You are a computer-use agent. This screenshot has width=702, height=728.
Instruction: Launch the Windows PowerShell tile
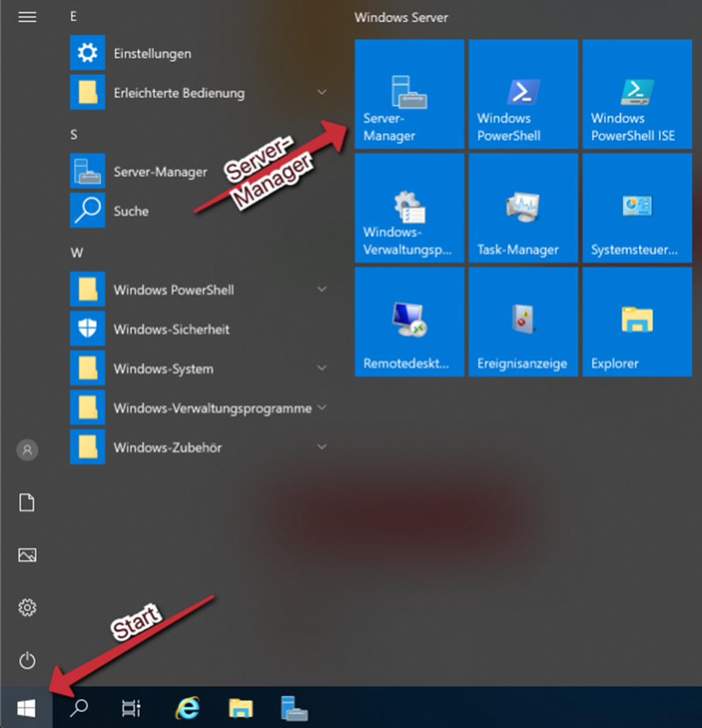pyautogui.click(x=523, y=94)
